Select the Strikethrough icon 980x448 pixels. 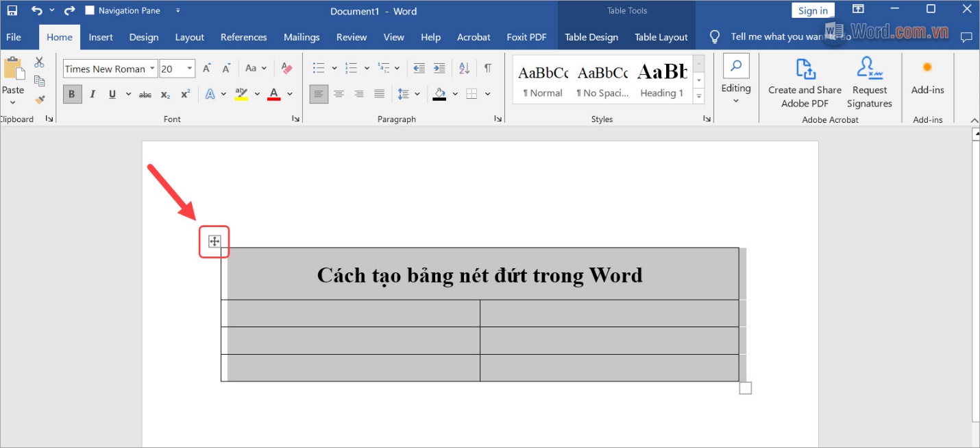(145, 94)
